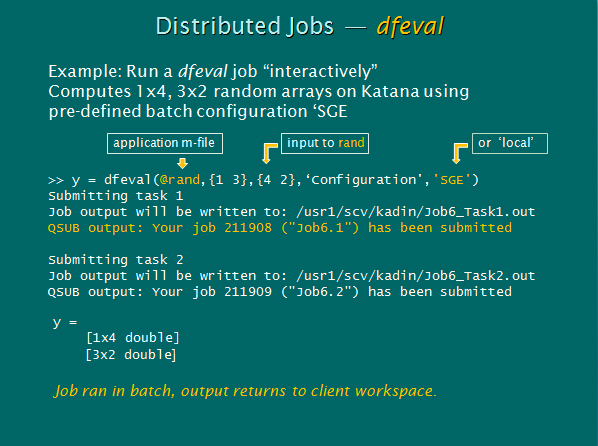Click the "or 'local'" label box
The width and height of the screenshot is (598, 446).
click(x=510, y=143)
